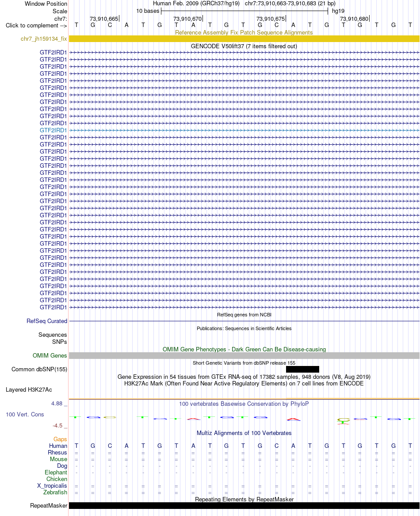Click the 73,910,675 ruler position
The width and height of the screenshot is (420, 516).
(271, 19)
